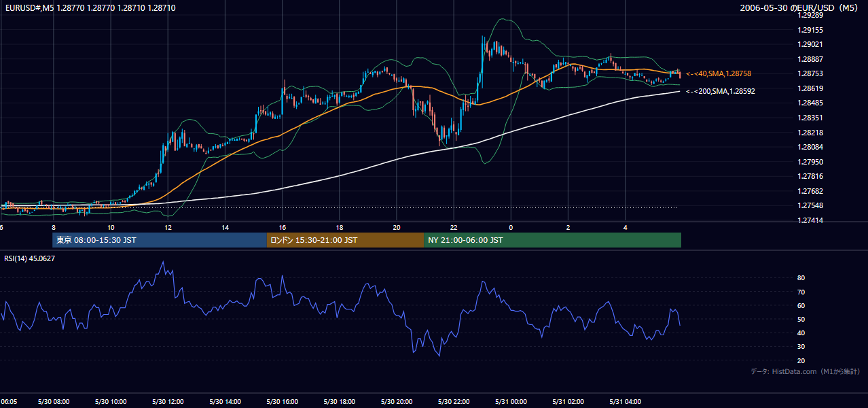
Task: Click price axis label 1.29289
Action: (810, 15)
